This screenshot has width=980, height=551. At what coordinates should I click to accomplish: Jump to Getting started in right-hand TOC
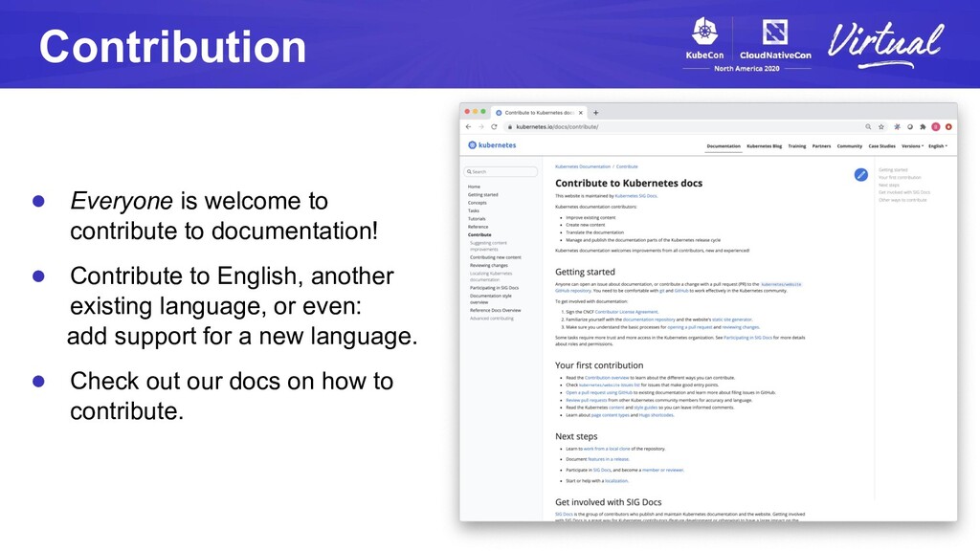pyautogui.click(x=893, y=170)
